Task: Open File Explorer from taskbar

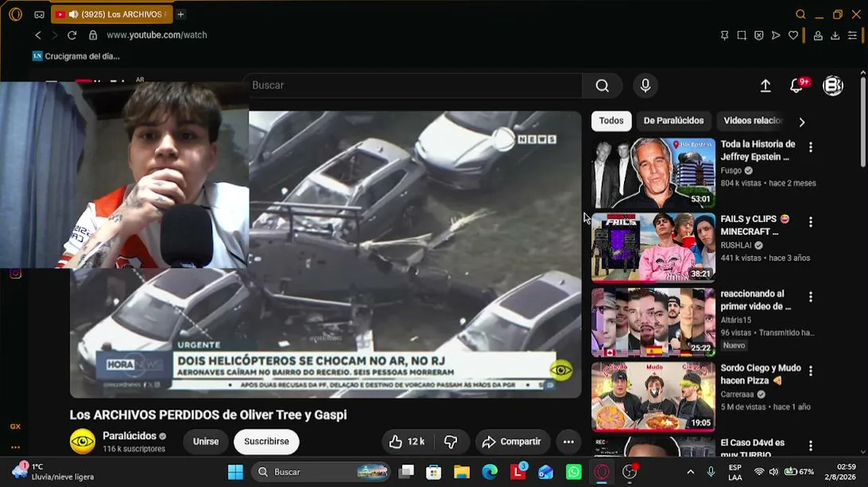Action: click(462, 471)
